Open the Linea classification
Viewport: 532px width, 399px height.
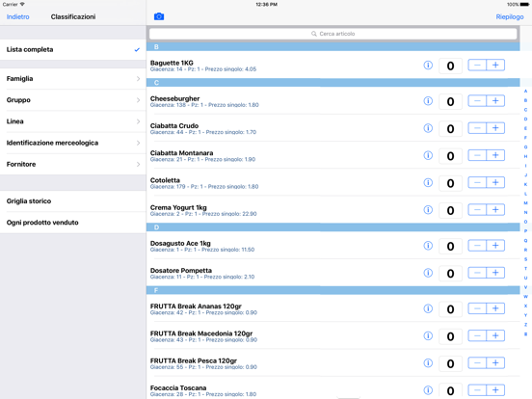click(x=73, y=121)
